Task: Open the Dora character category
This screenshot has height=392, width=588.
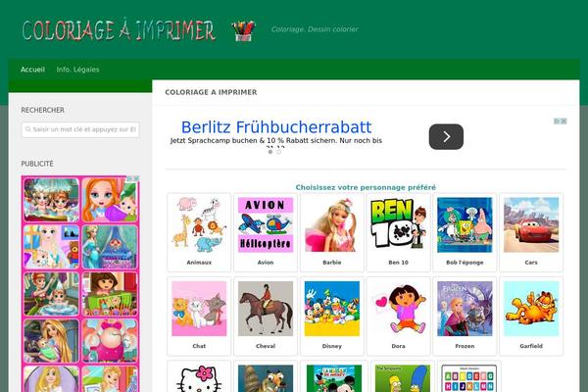Action: click(398, 316)
